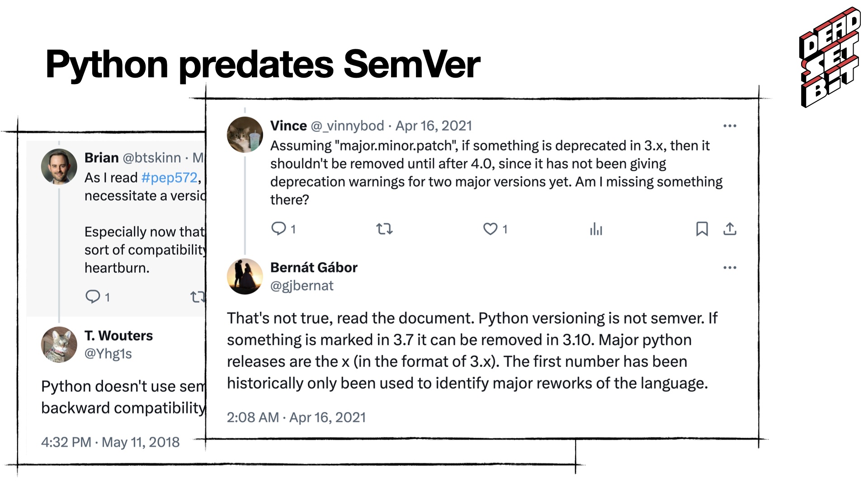Screen dimensions: 868x488
Task: Open the @gjbernat profile handle
Action: coord(302,286)
